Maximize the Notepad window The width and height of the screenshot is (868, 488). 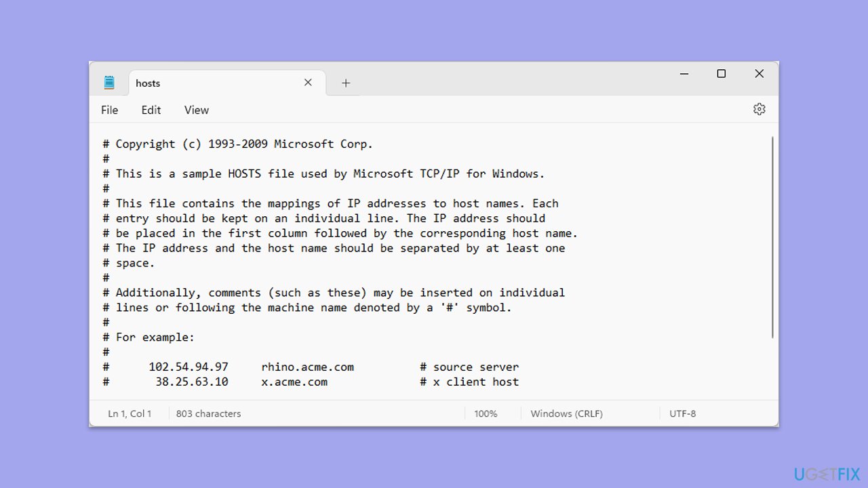pos(722,74)
